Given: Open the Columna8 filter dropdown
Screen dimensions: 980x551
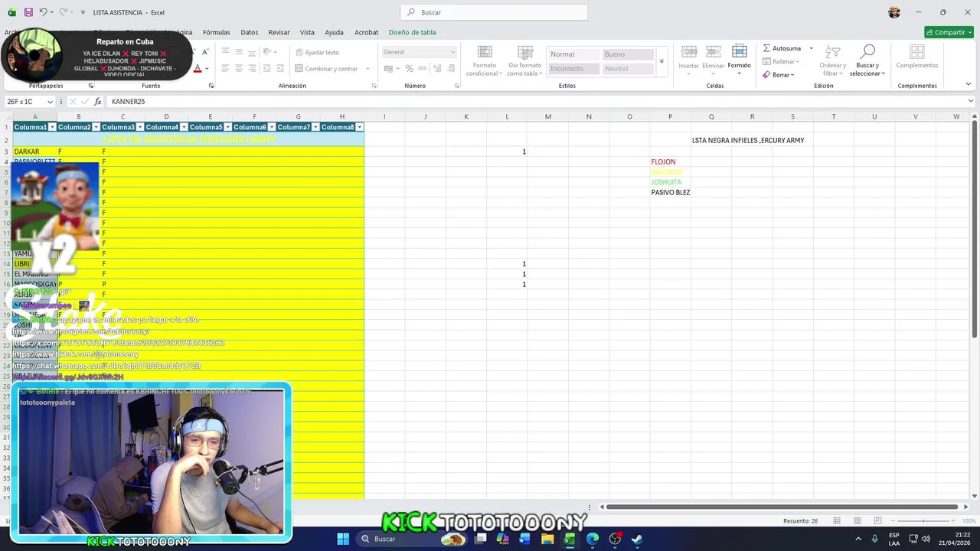Looking at the screenshot, I should tap(359, 127).
